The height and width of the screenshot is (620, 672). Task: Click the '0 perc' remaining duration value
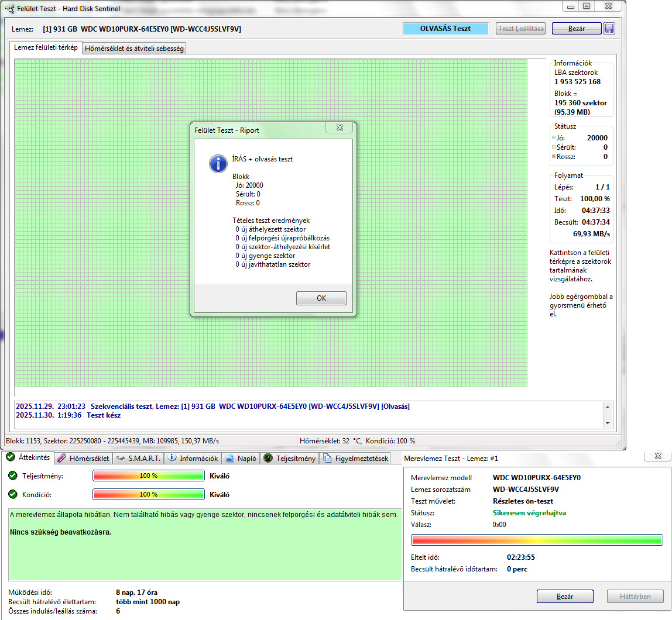[517, 569]
